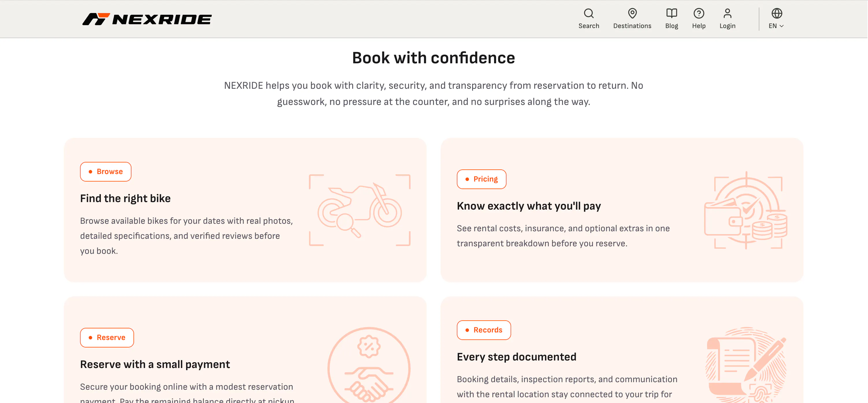Expand the EN language dropdown
The image size is (868, 403).
point(776,26)
